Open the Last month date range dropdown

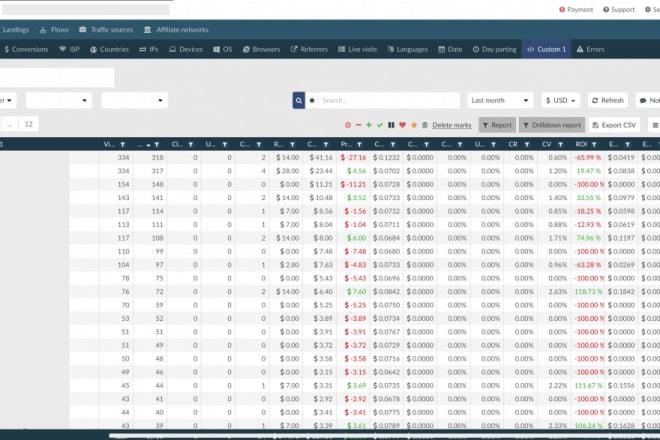(500, 100)
